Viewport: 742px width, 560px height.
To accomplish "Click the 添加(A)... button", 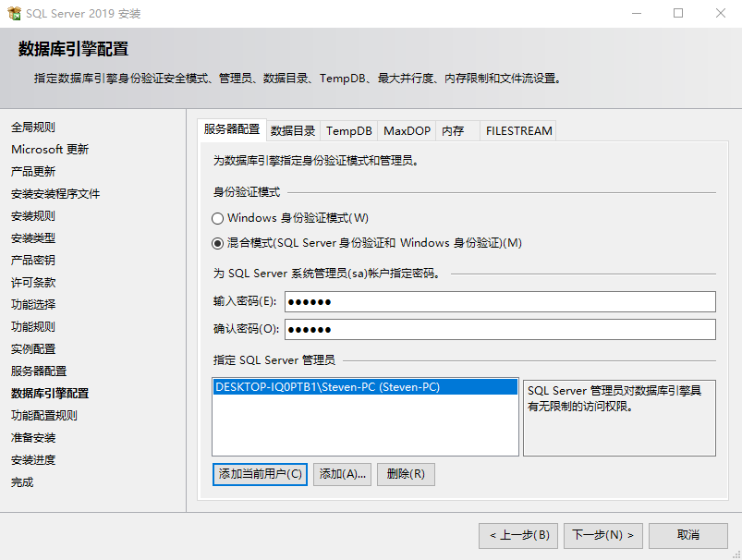I will coord(342,474).
